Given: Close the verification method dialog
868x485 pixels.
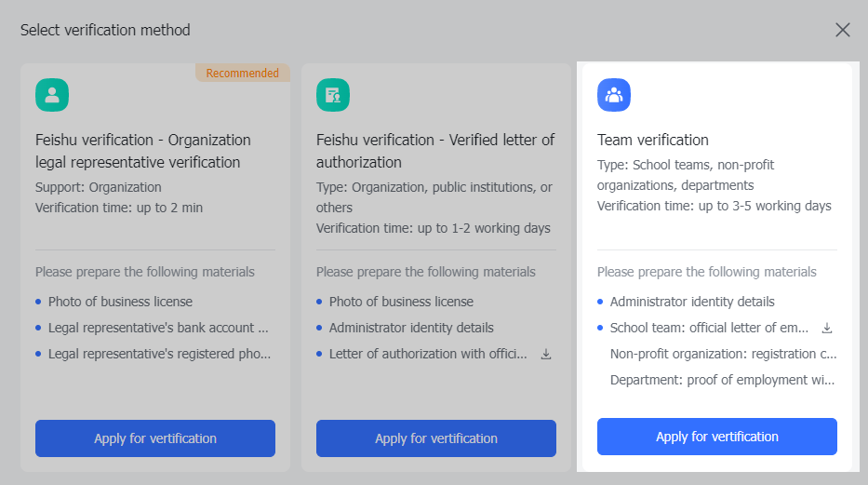Looking at the screenshot, I should (x=843, y=30).
